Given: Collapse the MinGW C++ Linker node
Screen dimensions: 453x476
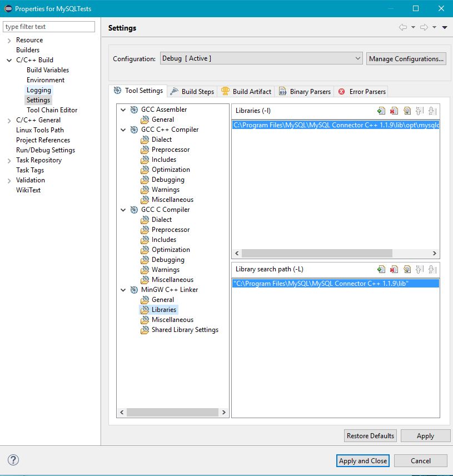Looking at the screenshot, I should (x=123, y=290).
